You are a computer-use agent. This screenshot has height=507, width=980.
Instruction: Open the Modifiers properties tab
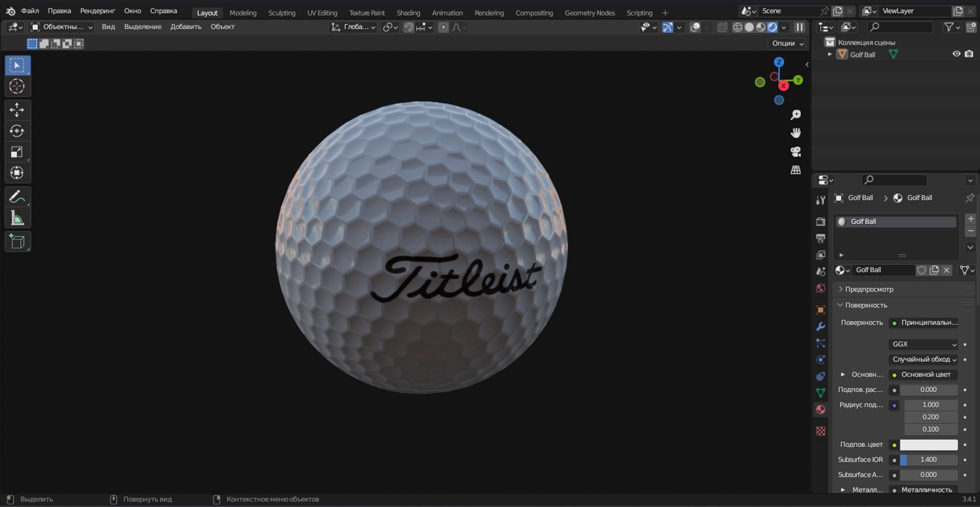820,327
